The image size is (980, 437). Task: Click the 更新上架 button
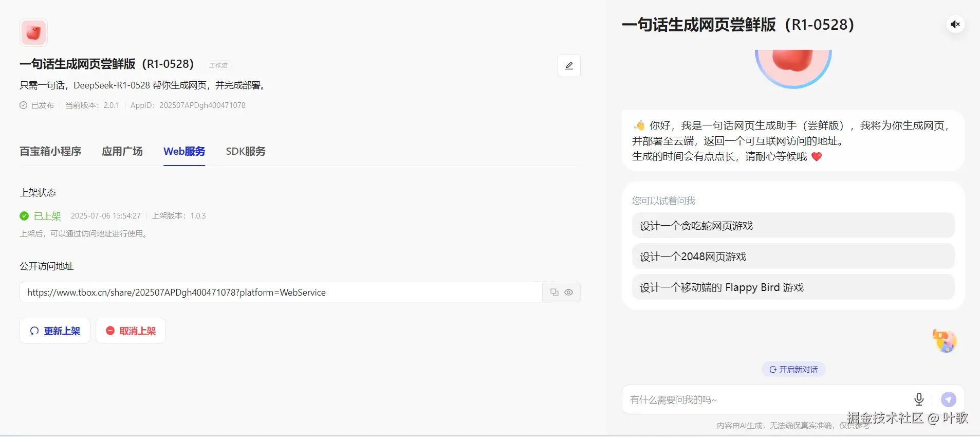(x=55, y=331)
